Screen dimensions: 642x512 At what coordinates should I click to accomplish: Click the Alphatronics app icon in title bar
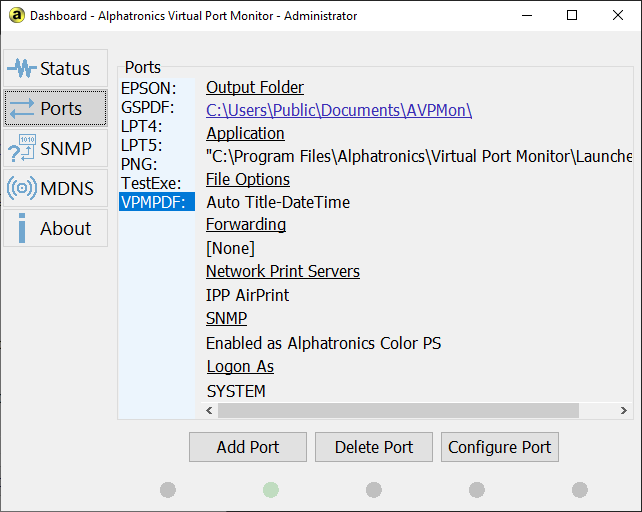(x=16, y=15)
